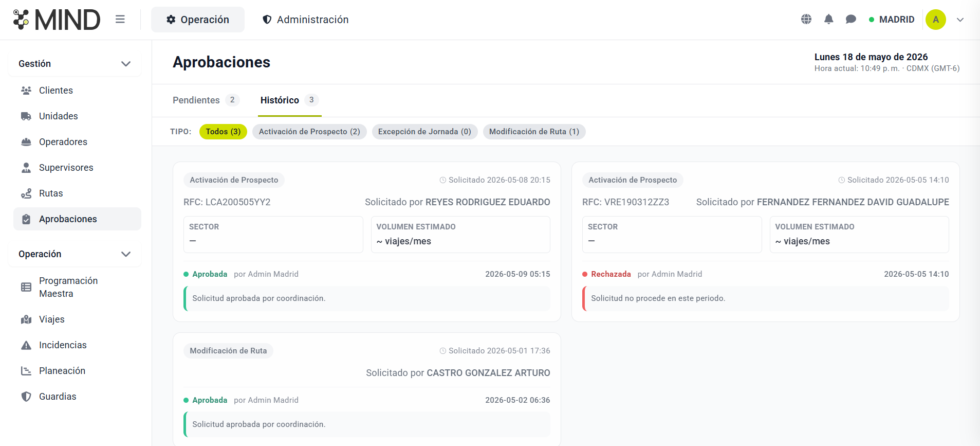Click Activación de Prospecto badge on LCA200505YY2 card
This screenshot has height=446, width=980.
234,180
